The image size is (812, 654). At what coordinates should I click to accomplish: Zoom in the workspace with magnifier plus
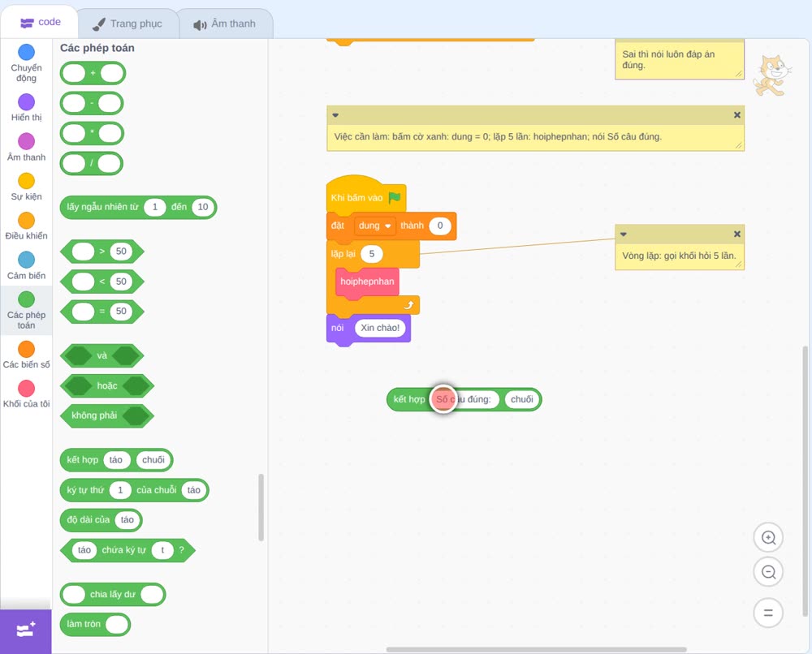click(768, 538)
